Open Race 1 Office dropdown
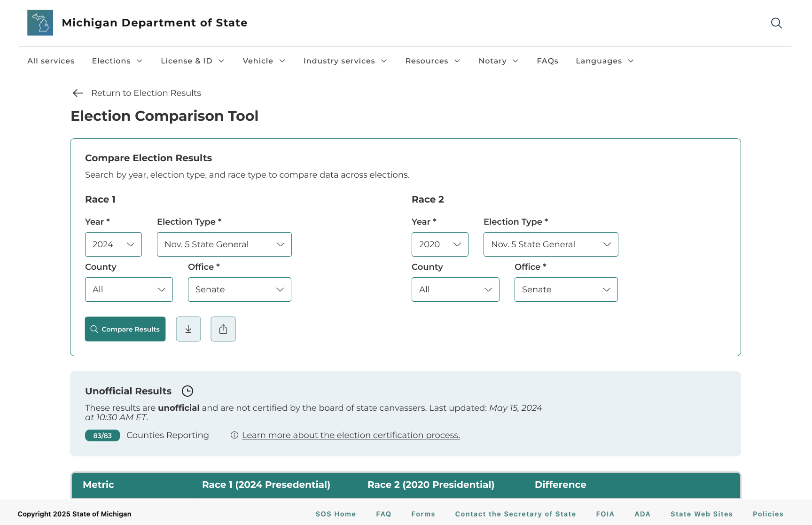Screen dimensions: 812x525 240,290
